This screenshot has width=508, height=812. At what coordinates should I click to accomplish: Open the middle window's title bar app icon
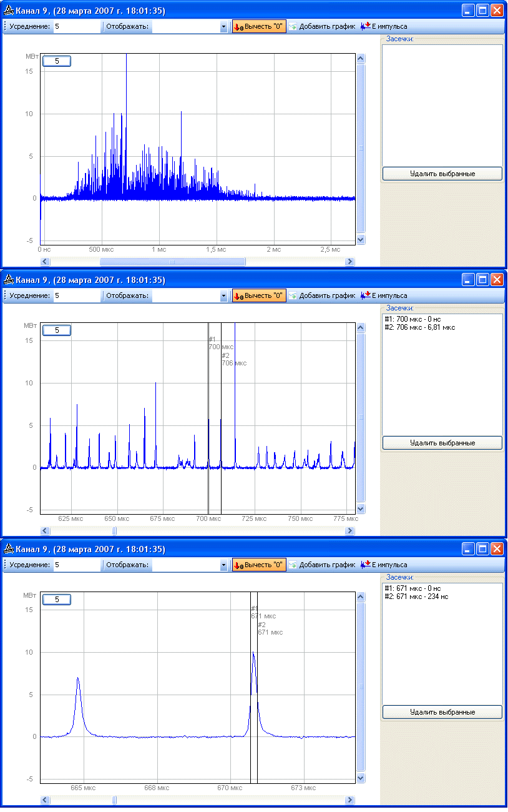coord(9,279)
